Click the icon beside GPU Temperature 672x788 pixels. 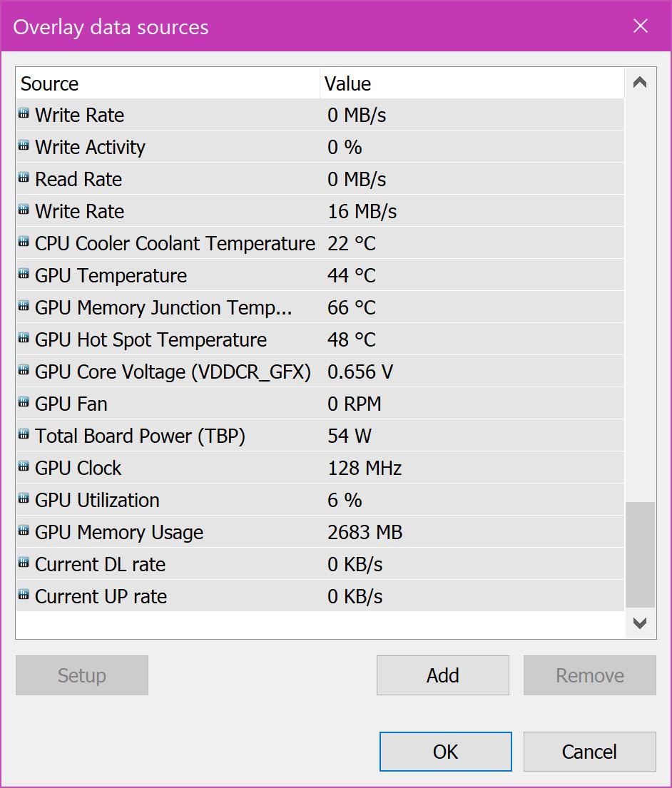[x=24, y=274]
